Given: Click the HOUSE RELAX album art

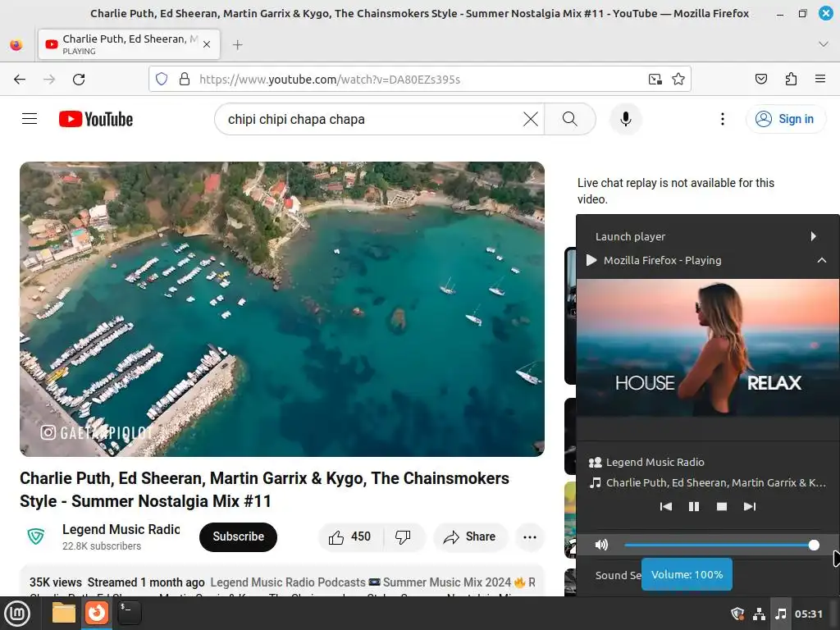Looking at the screenshot, I should [x=708, y=347].
